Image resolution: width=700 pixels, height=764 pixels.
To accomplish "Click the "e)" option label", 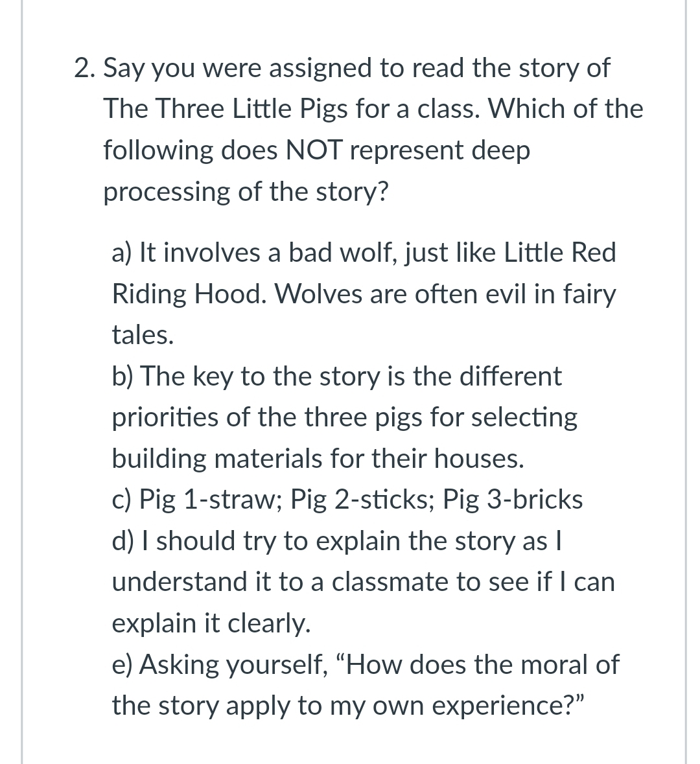I will (122, 664).
